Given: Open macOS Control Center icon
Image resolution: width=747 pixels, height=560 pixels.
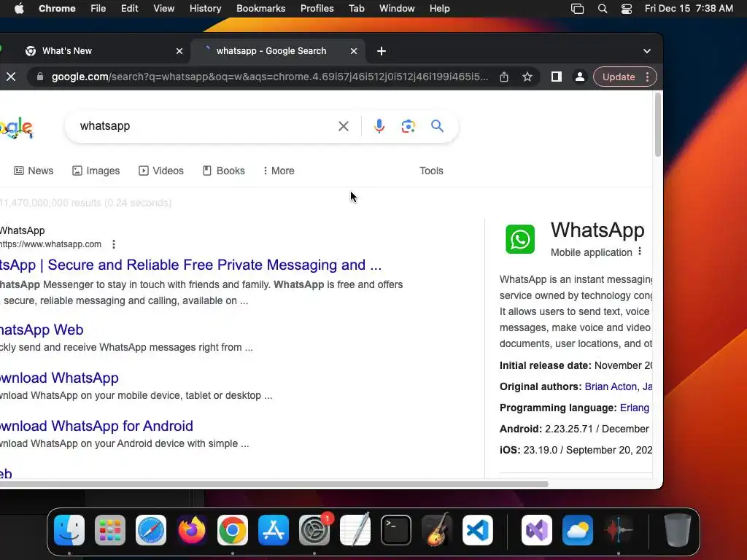Looking at the screenshot, I should point(627,9).
